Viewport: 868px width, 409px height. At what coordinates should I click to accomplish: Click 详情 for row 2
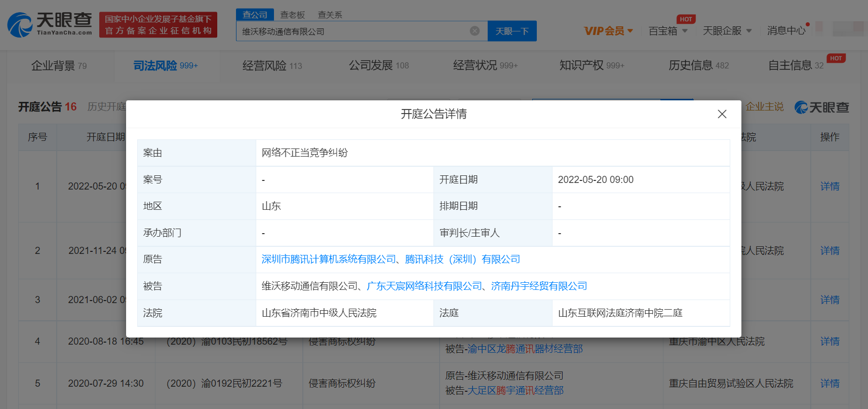click(830, 250)
